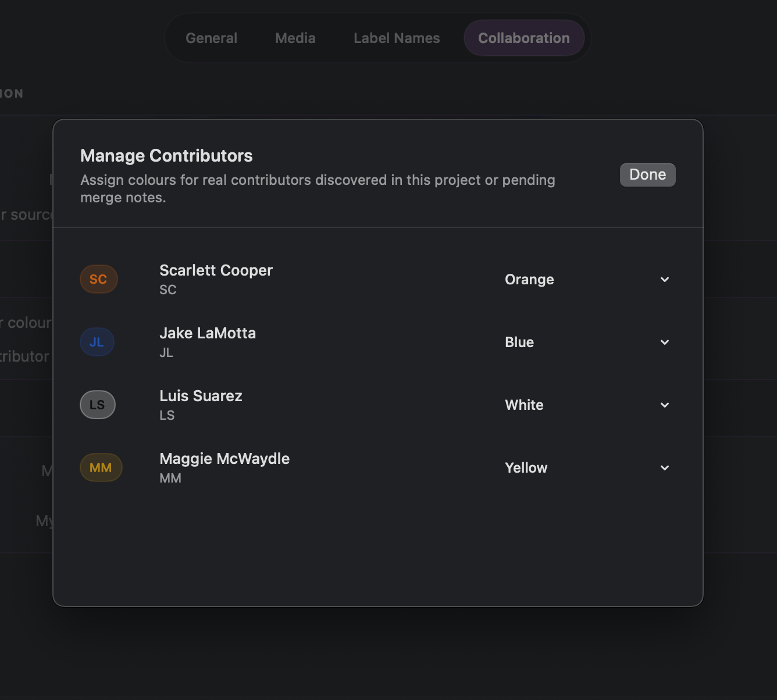This screenshot has width=777, height=700.
Task: Select the row labeled Scarlett Cooper
Action: point(216,270)
